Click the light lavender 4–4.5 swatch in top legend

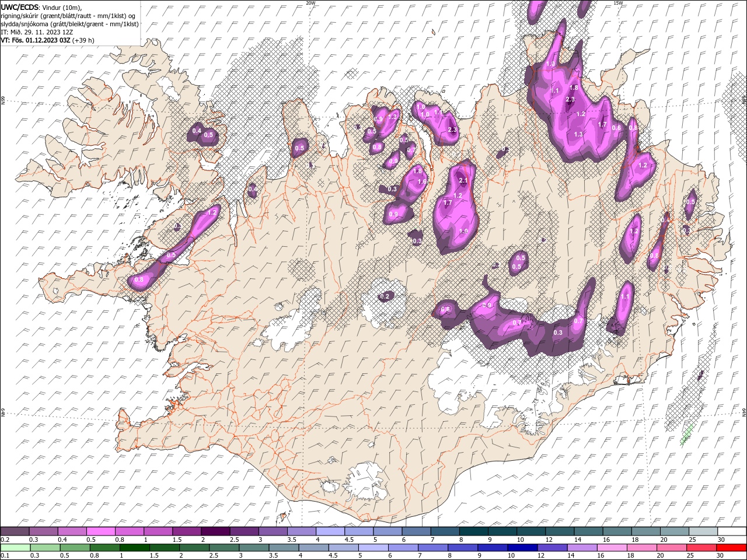330,531
